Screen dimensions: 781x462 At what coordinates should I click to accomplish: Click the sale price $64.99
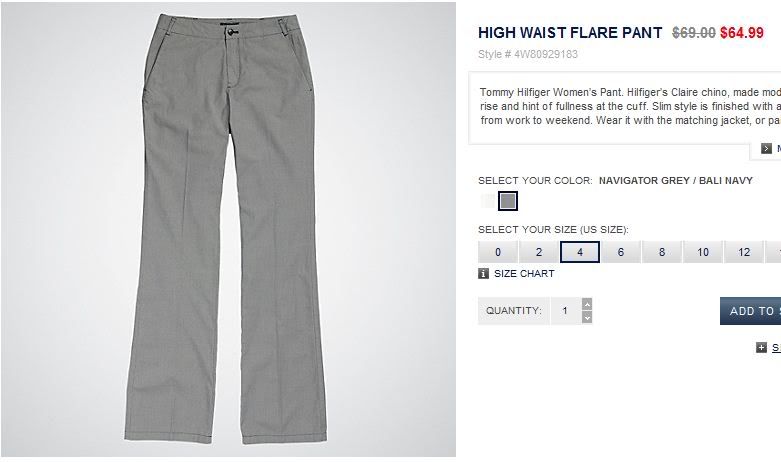(742, 33)
